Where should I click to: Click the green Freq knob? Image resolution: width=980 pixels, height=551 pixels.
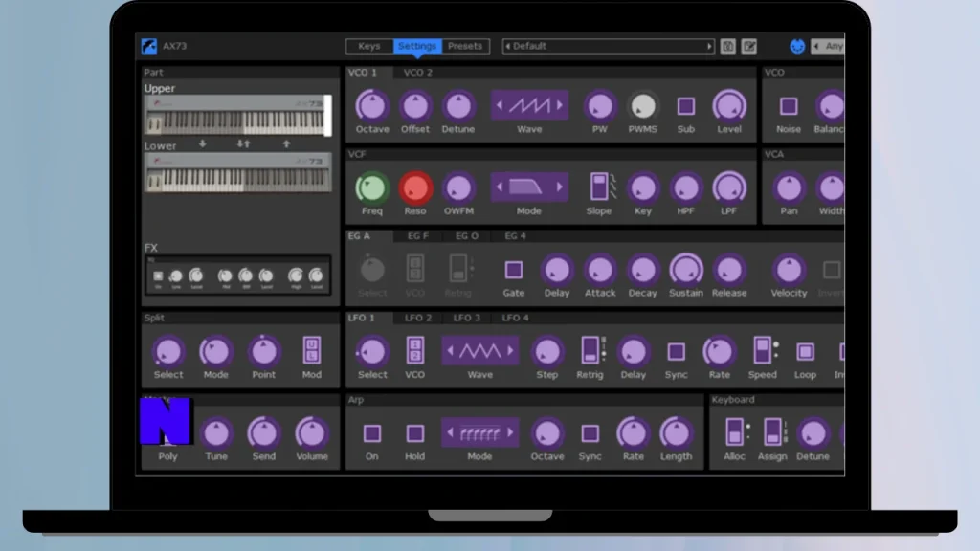coord(372,187)
